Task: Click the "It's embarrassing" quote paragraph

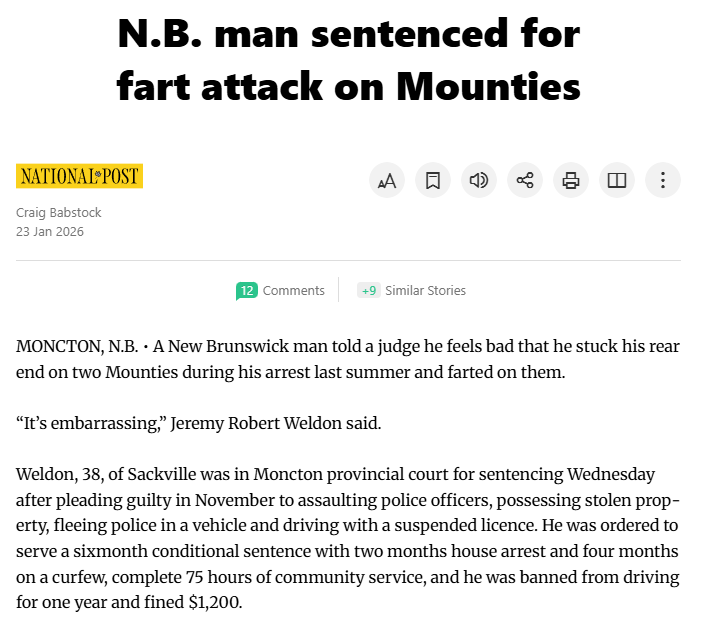Action: coord(198,423)
